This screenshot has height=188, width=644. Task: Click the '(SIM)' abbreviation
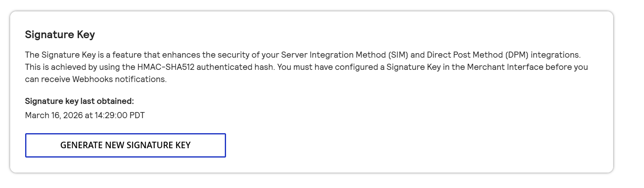pyautogui.click(x=398, y=55)
